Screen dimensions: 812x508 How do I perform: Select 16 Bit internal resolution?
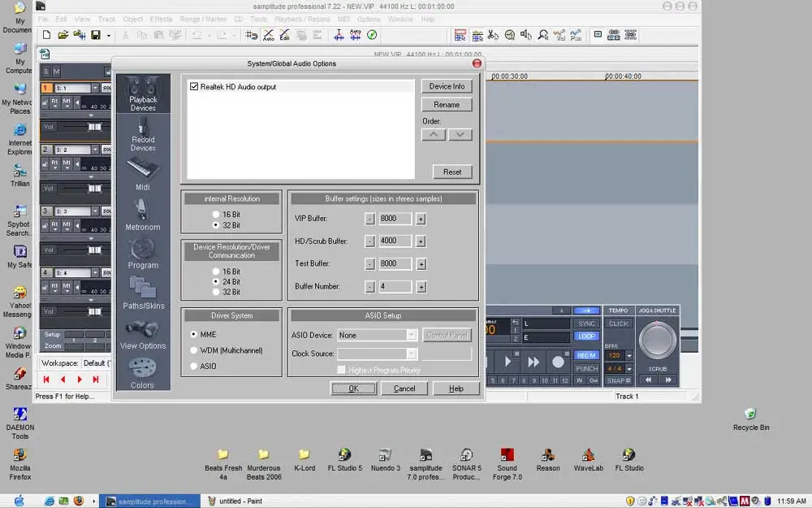(216, 215)
